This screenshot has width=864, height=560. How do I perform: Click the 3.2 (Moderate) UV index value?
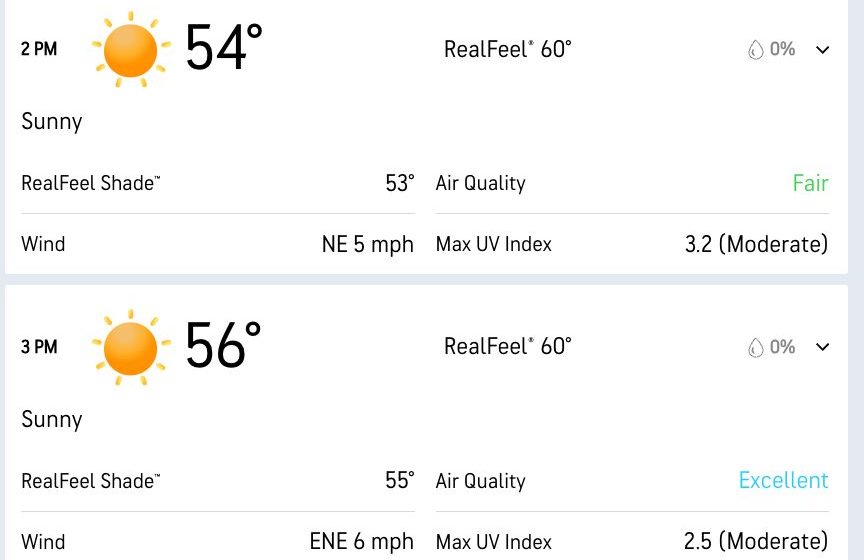[757, 244]
